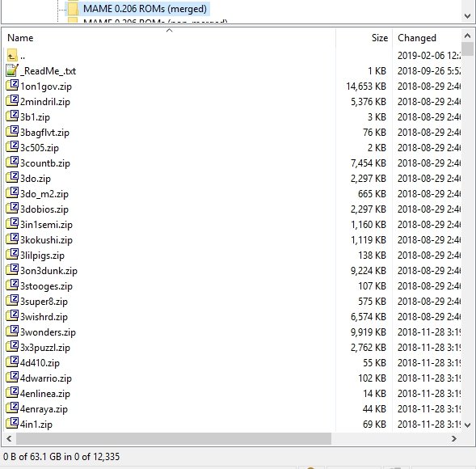Click the zip icon of 4d410.zip
This screenshot has width=476, height=469.
tap(12, 361)
